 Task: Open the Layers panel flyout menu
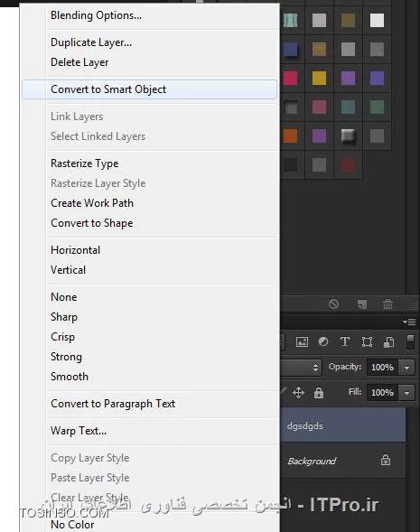(x=409, y=322)
